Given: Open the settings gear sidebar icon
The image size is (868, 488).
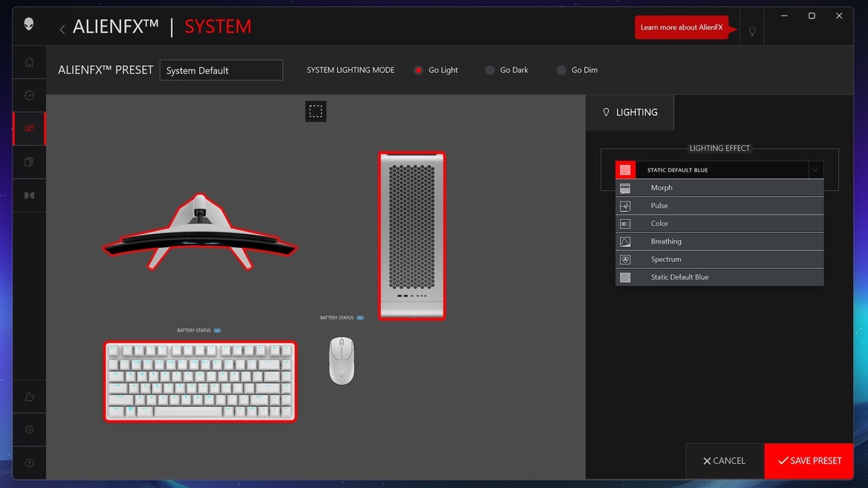Looking at the screenshot, I should pos(30,430).
